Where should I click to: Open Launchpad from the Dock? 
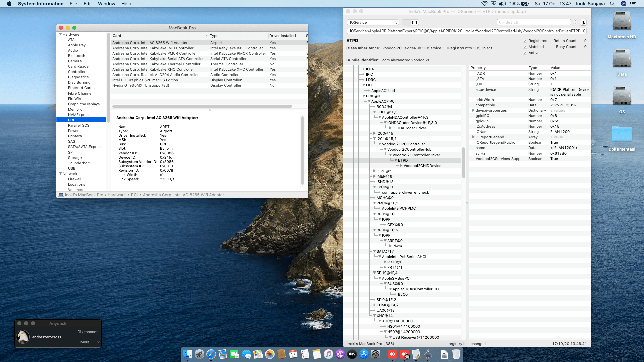click(199, 354)
